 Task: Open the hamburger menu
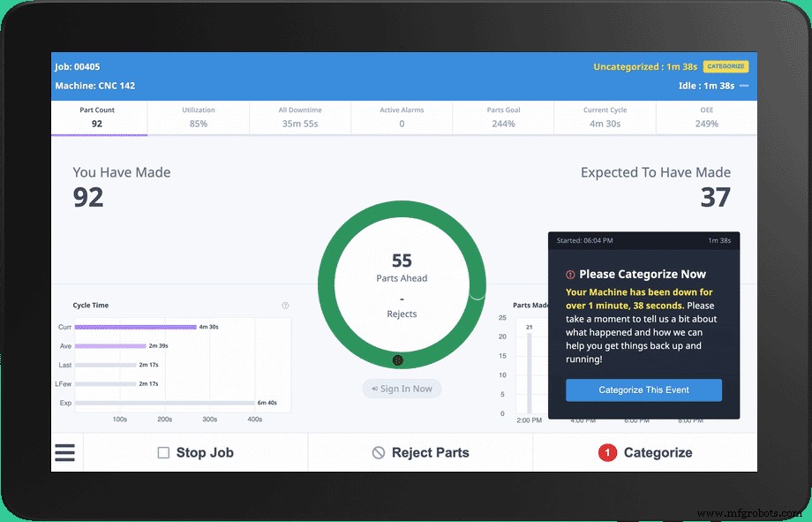tap(64, 452)
